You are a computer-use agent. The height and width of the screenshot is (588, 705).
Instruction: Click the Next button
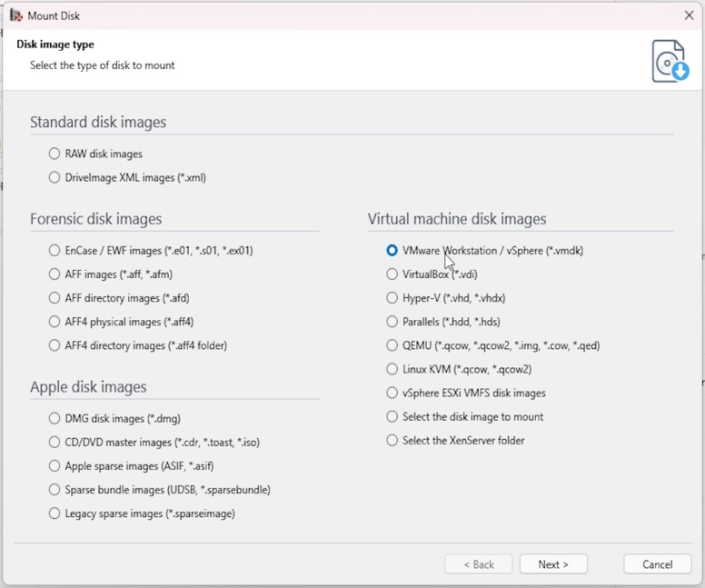click(x=553, y=564)
